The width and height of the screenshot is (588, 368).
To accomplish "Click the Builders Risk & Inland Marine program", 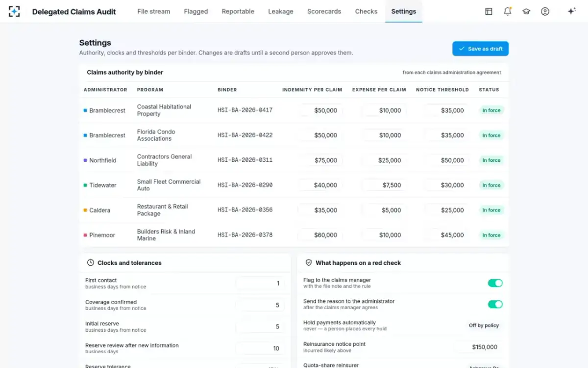I will pos(166,235).
